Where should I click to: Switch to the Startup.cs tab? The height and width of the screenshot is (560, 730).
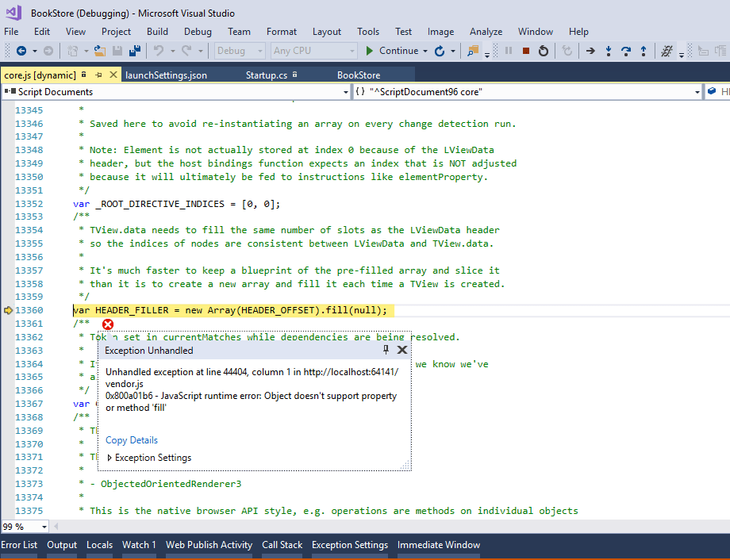[x=266, y=75]
